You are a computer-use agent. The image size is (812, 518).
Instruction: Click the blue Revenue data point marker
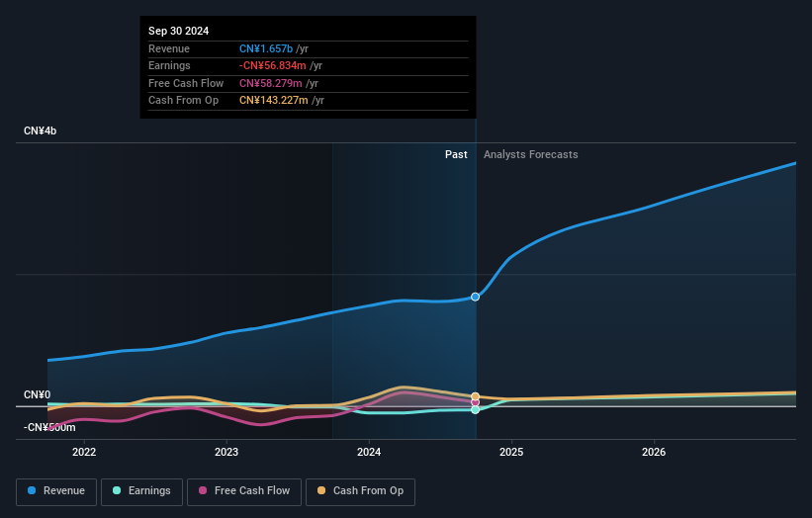point(475,297)
